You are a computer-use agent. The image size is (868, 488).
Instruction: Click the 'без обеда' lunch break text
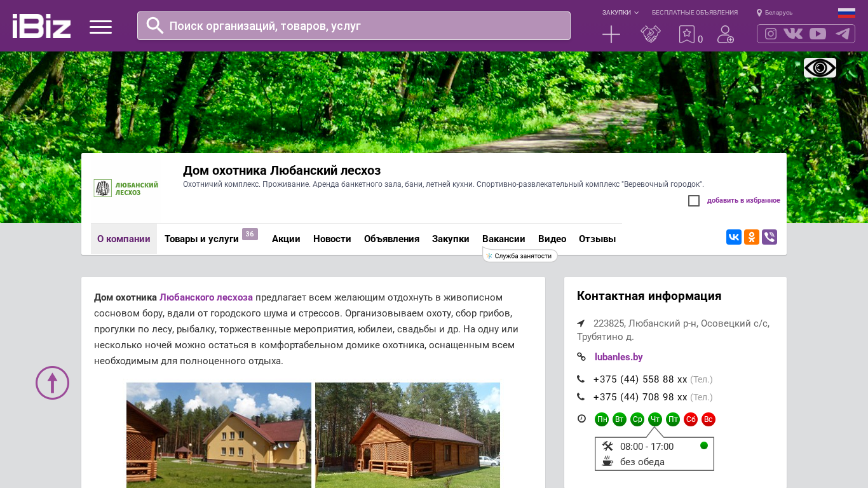642,462
